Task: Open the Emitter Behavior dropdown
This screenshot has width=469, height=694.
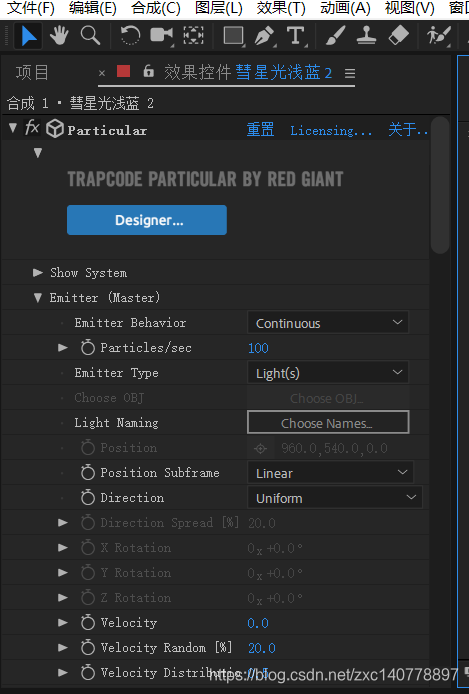Action: [328, 323]
